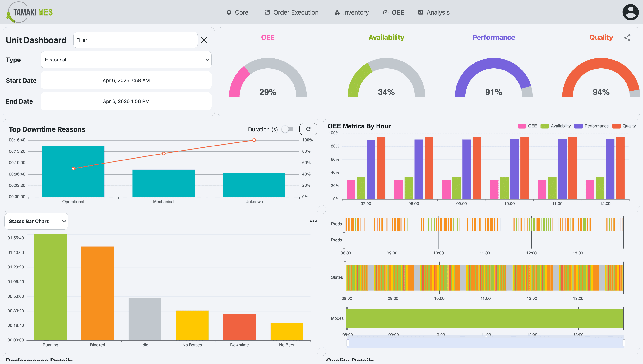This screenshot has height=364, width=643.
Task: Click the share icon beside Quality
Action: [x=627, y=38]
